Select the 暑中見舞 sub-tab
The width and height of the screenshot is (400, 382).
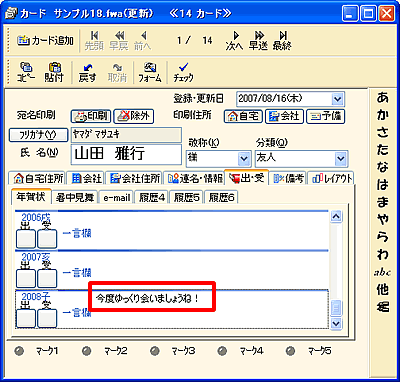coord(75,198)
